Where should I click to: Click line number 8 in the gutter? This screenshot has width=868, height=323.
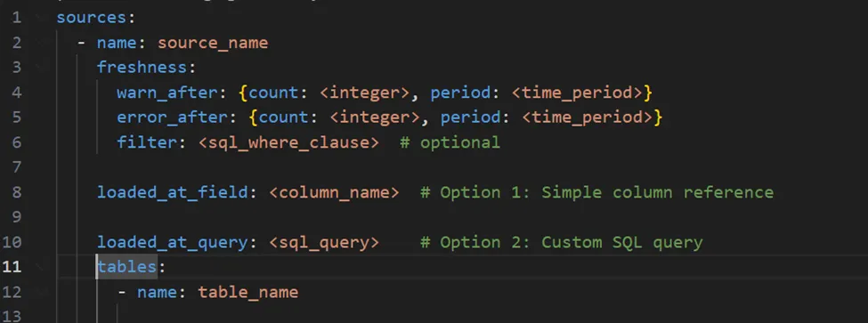16,192
